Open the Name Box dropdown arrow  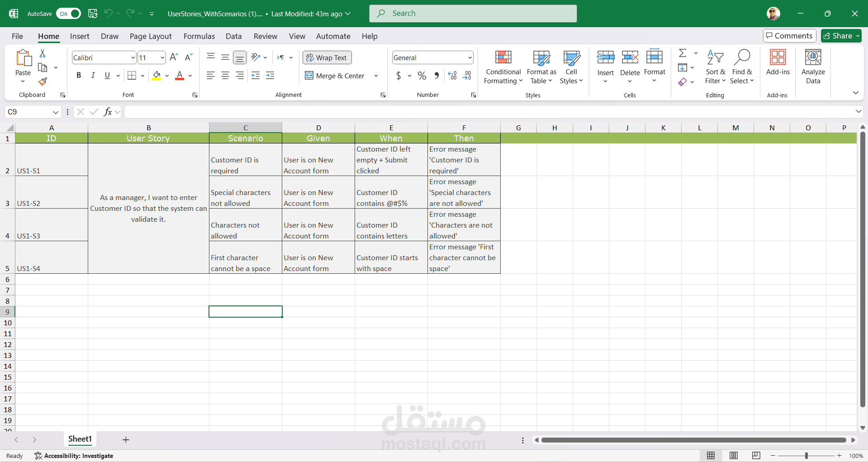click(x=56, y=112)
